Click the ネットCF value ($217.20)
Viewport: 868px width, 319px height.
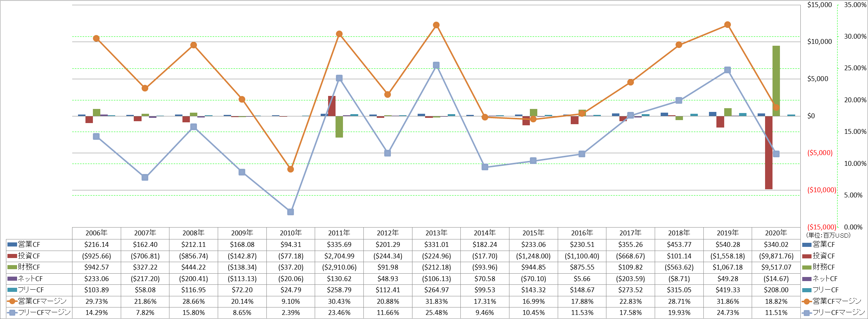click(145, 279)
